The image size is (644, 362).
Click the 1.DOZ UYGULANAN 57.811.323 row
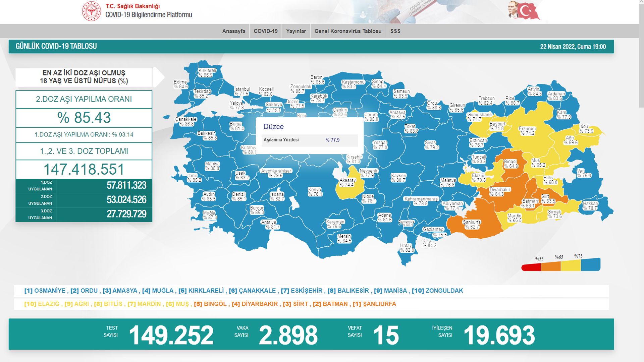tap(84, 186)
